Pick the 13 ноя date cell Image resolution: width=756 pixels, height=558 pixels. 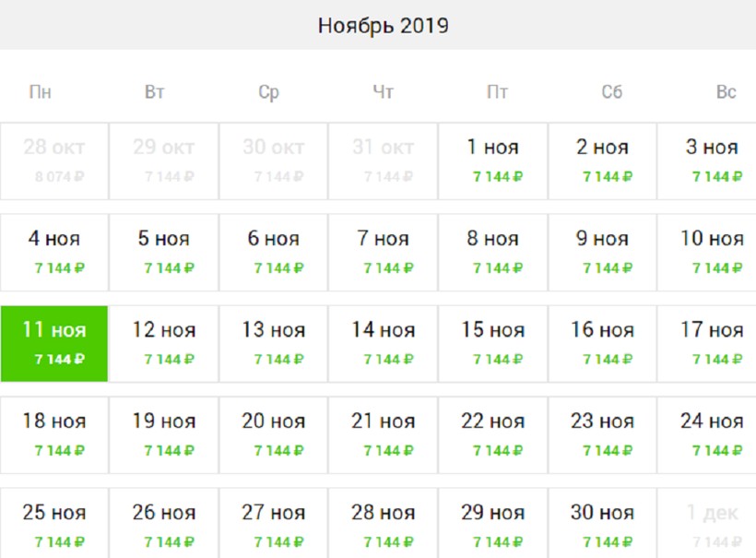(x=273, y=343)
